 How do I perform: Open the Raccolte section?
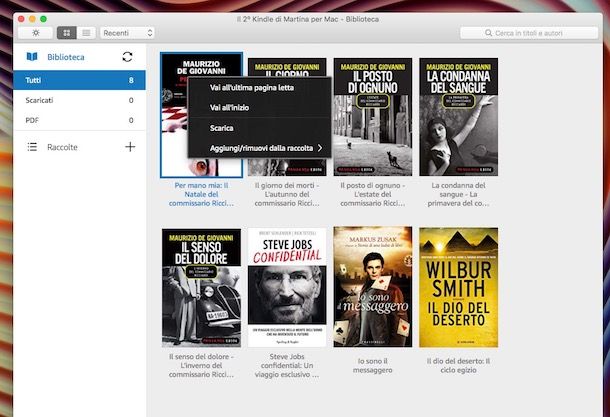(62, 147)
